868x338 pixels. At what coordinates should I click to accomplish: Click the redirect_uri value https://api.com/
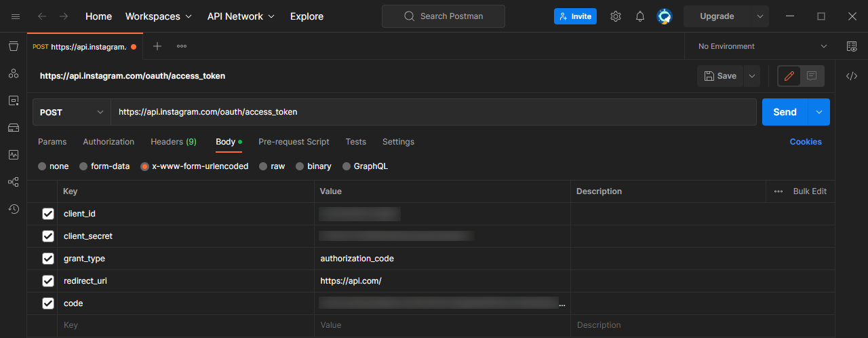(x=351, y=281)
